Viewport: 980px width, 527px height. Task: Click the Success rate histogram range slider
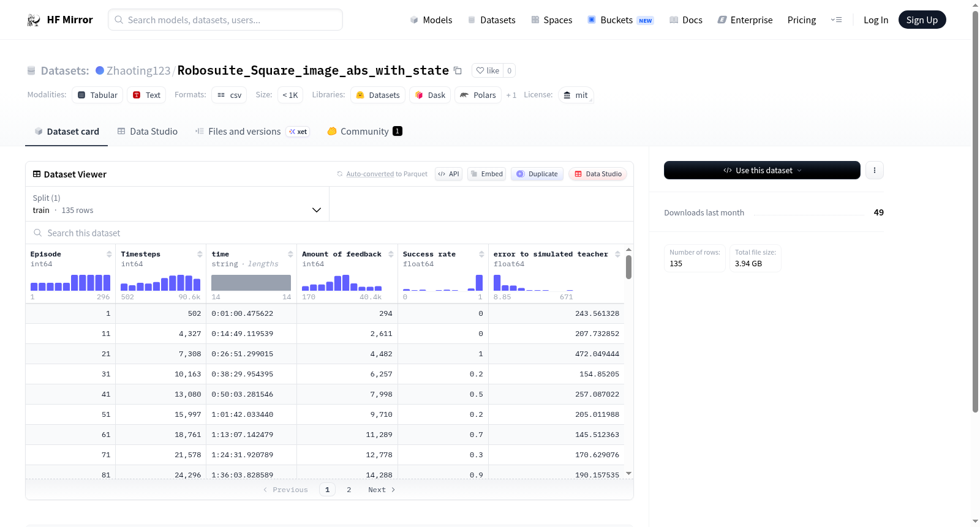443,282
